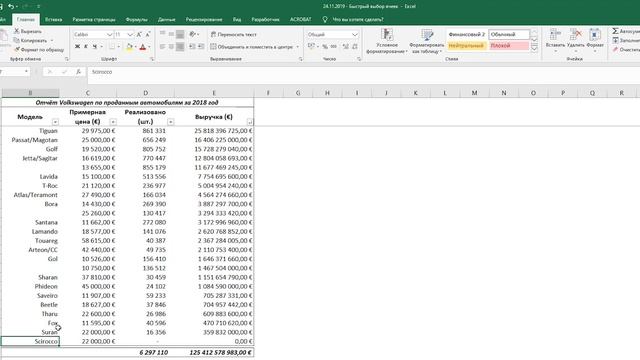
Task: Click the insert function fx button
Action: tap(78, 72)
